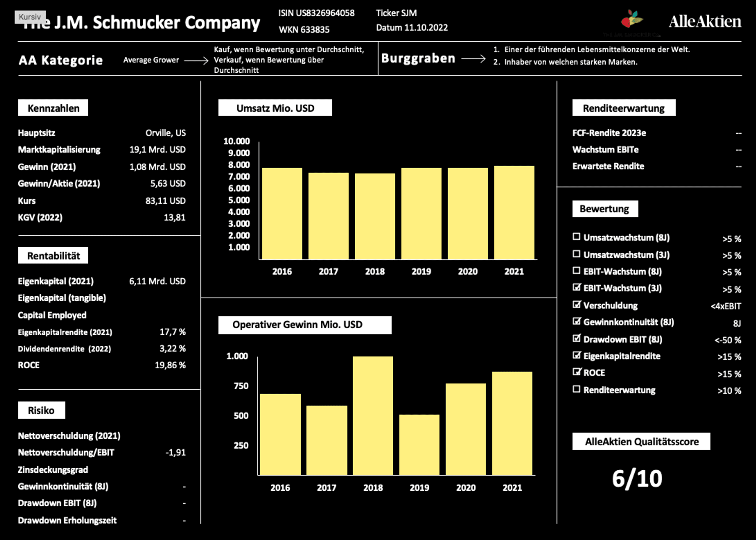Click the FCF-Rendite 2023e label

(x=609, y=133)
